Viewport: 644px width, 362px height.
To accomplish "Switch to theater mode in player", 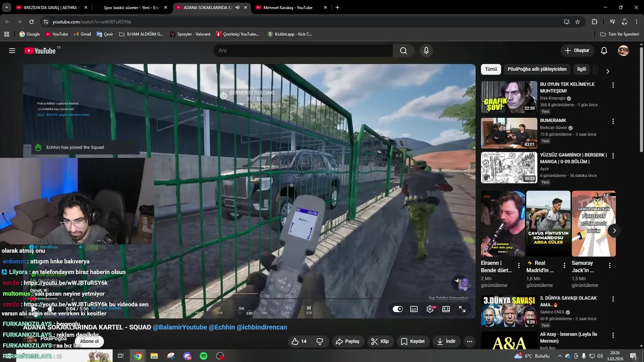I will click(x=446, y=309).
